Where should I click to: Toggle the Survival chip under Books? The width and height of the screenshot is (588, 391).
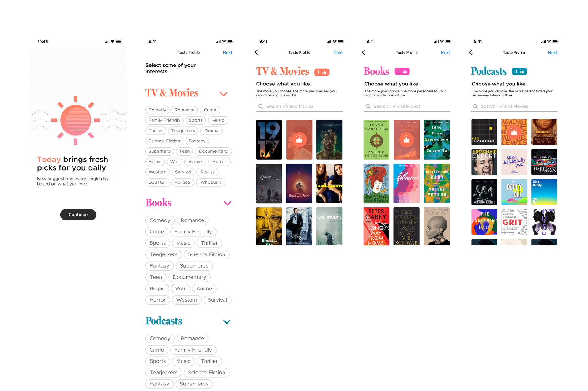217,300
